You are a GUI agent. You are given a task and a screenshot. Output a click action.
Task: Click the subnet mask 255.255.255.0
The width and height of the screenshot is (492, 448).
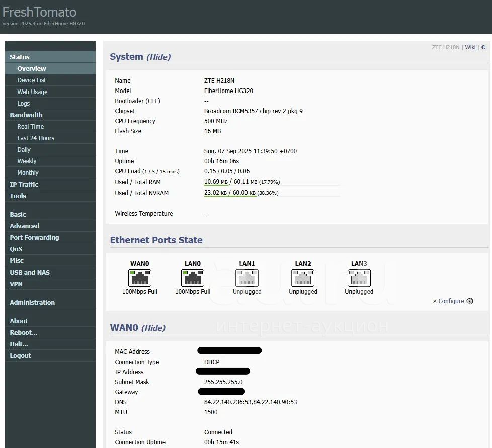click(x=223, y=382)
